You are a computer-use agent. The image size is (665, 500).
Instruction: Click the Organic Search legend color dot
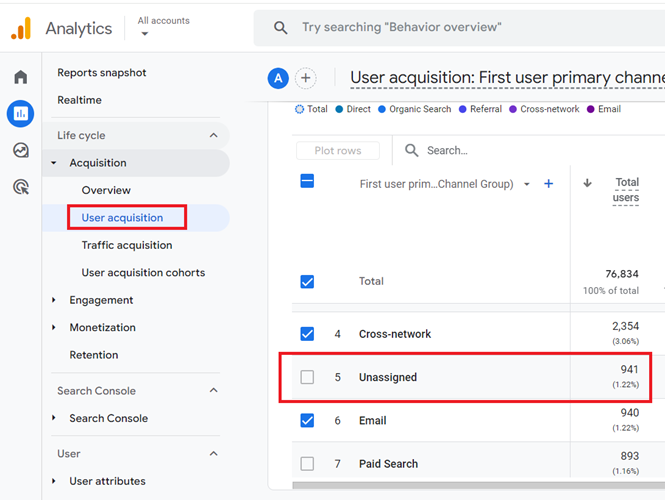(x=383, y=109)
